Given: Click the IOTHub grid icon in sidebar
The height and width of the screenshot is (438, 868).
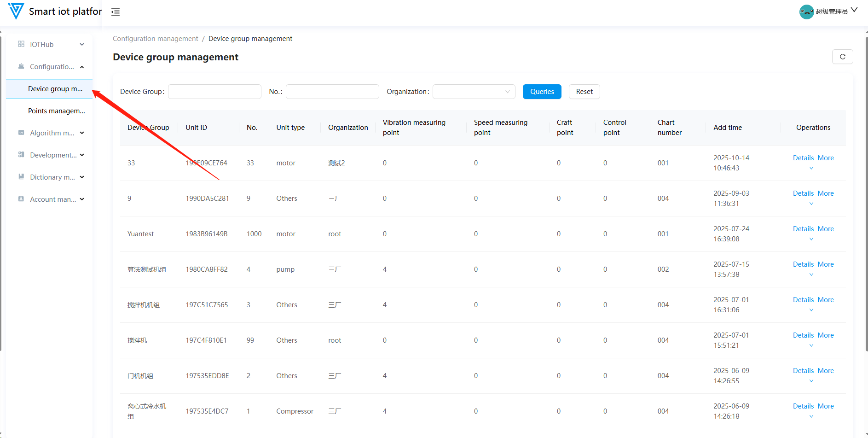Looking at the screenshot, I should (x=21, y=44).
